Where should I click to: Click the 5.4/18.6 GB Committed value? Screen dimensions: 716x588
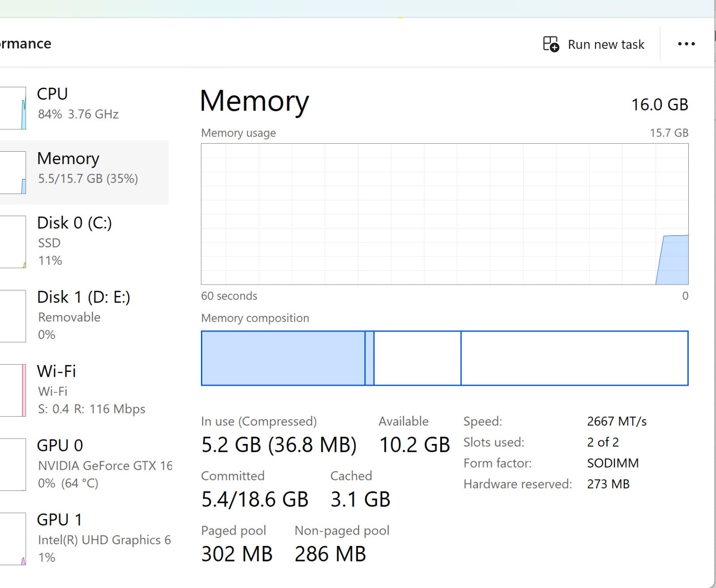click(x=255, y=499)
